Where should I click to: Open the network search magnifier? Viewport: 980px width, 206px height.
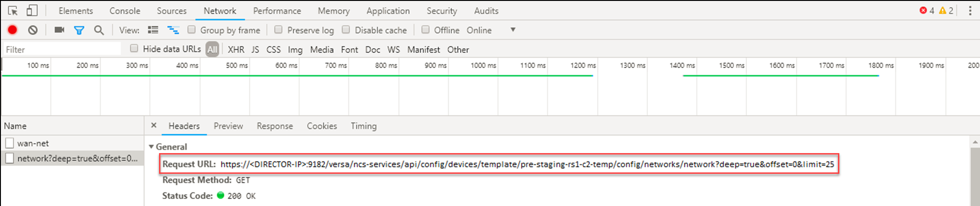click(x=99, y=30)
